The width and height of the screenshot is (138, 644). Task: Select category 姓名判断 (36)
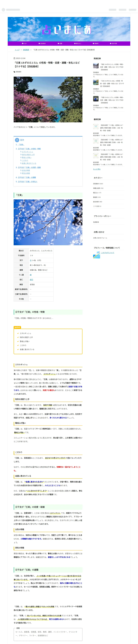click(98, 202)
